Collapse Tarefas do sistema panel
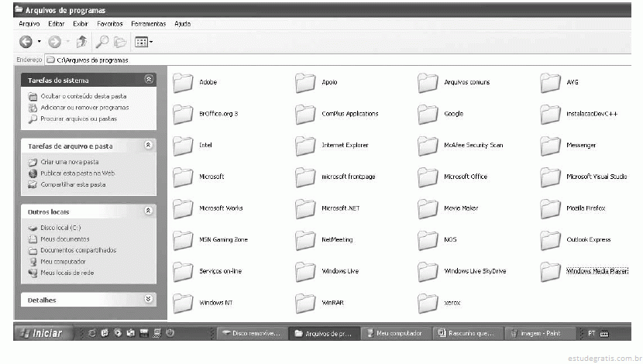 149,80
